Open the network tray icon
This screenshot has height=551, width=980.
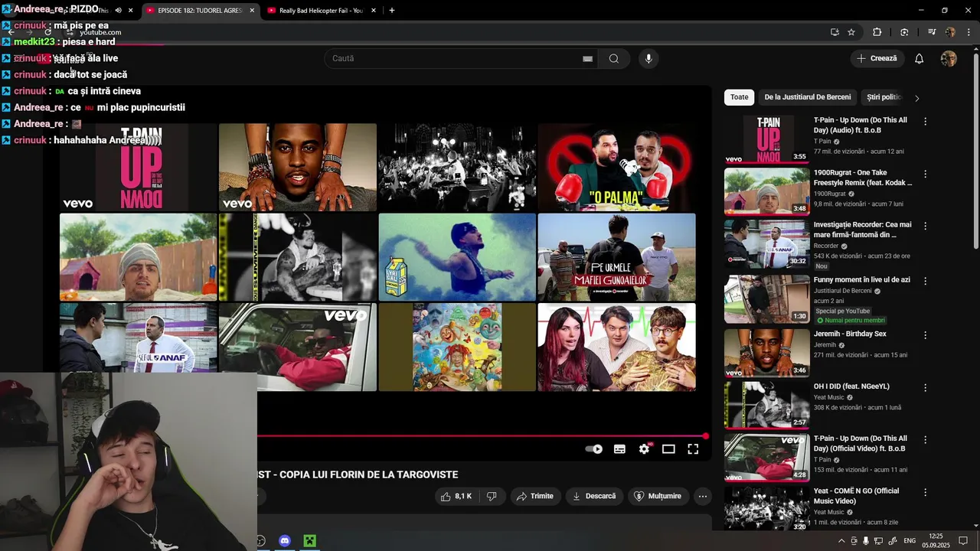click(880, 541)
